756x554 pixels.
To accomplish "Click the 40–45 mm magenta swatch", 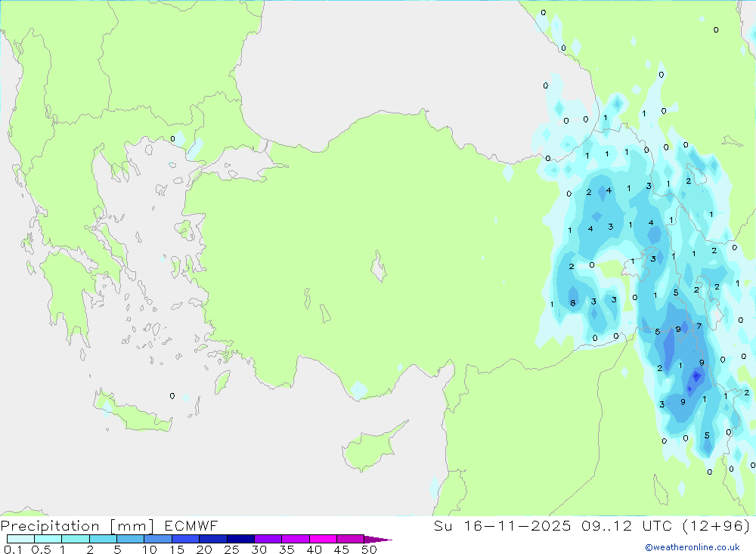I will click(323, 539).
